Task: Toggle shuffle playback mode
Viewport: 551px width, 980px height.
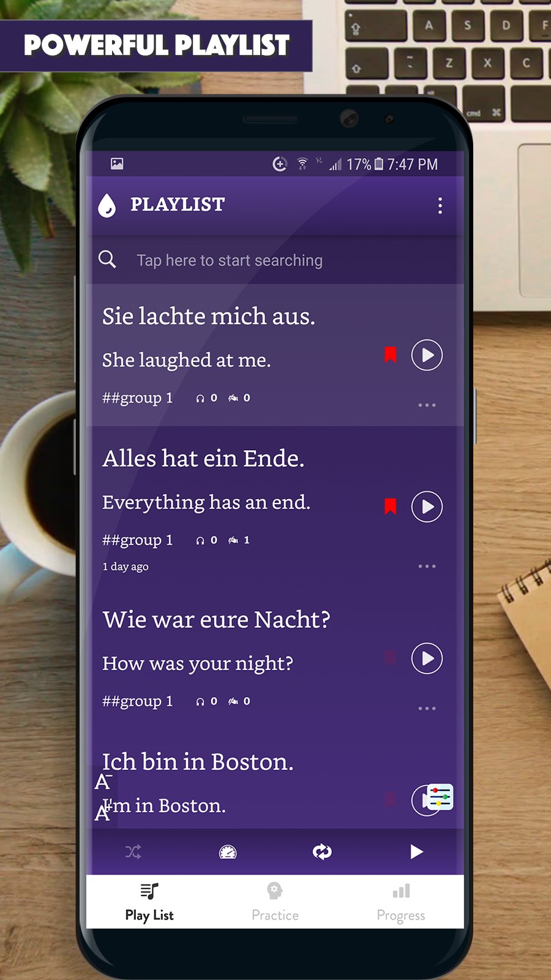Action: [x=133, y=851]
